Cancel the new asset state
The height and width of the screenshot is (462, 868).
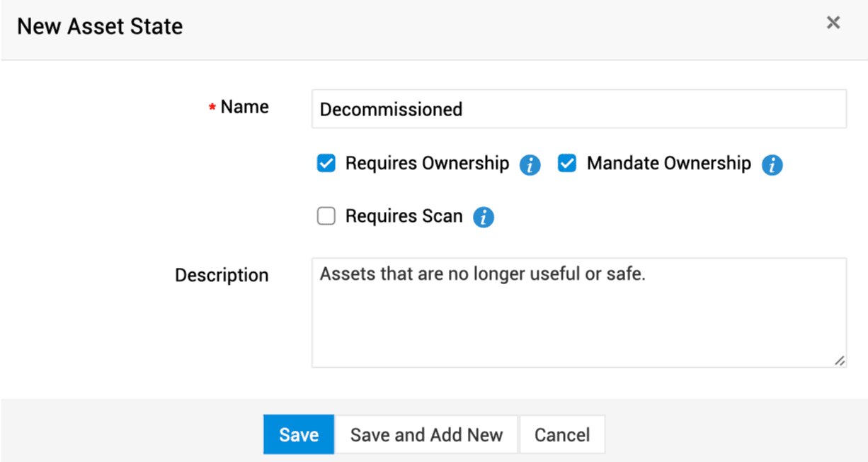pos(561,434)
